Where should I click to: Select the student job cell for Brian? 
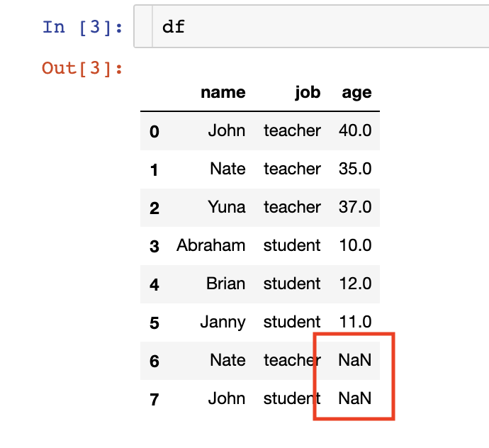292,284
